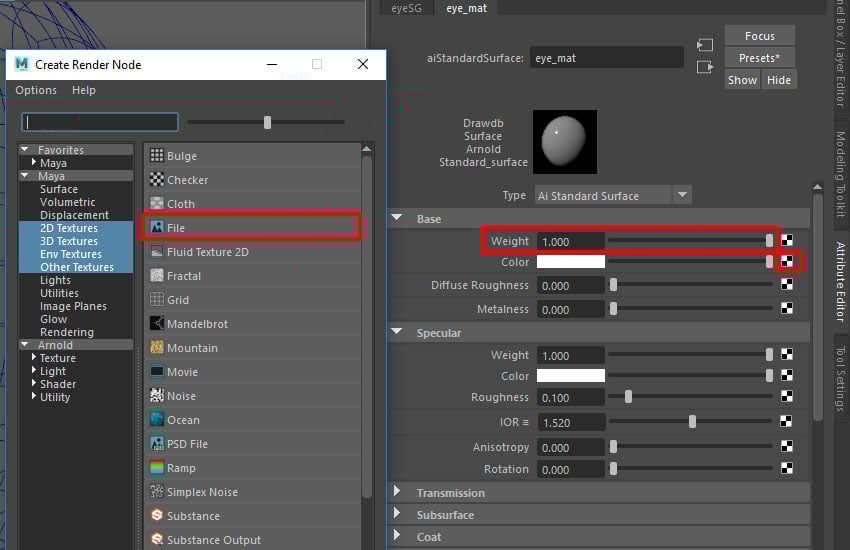Select the Checker texture node
The image size is (850, 550).
253,180
